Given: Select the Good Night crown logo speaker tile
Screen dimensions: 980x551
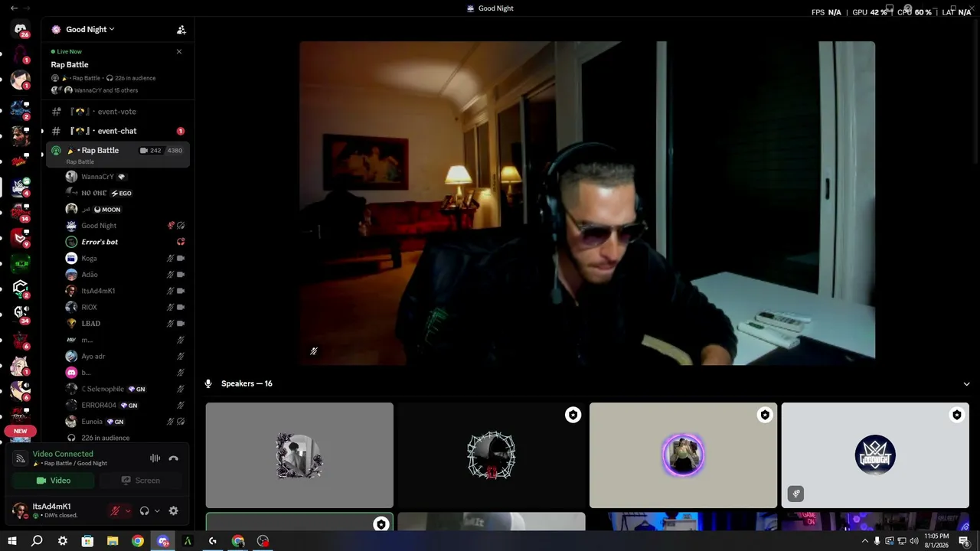Looking at the screenshot, I should tap(875, 455).
